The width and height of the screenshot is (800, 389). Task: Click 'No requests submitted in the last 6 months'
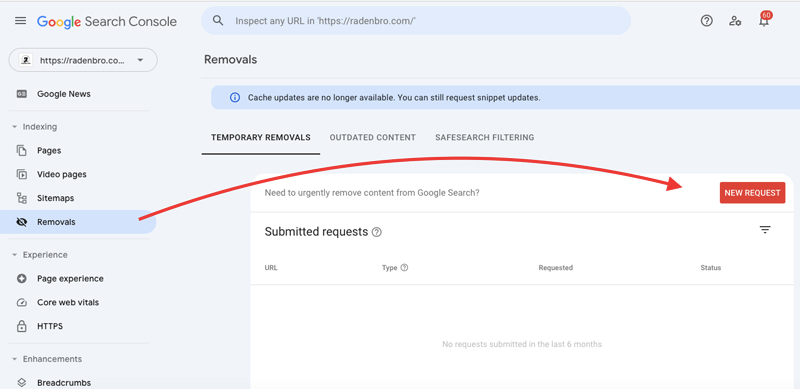522,344
